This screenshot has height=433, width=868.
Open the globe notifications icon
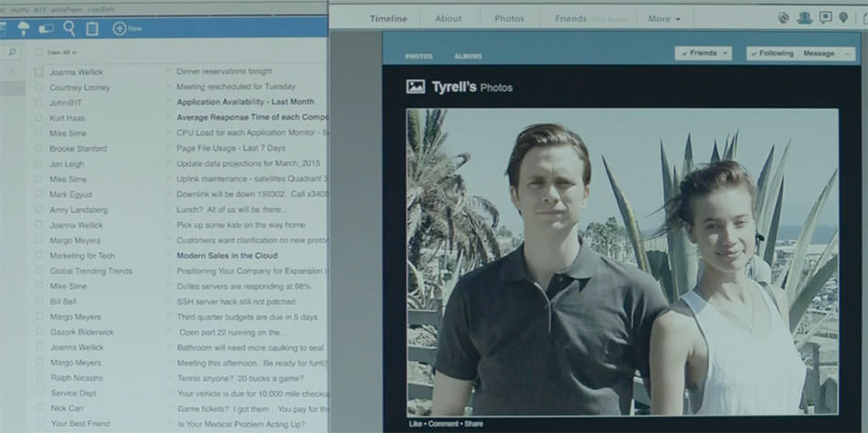tap(783, 17)
